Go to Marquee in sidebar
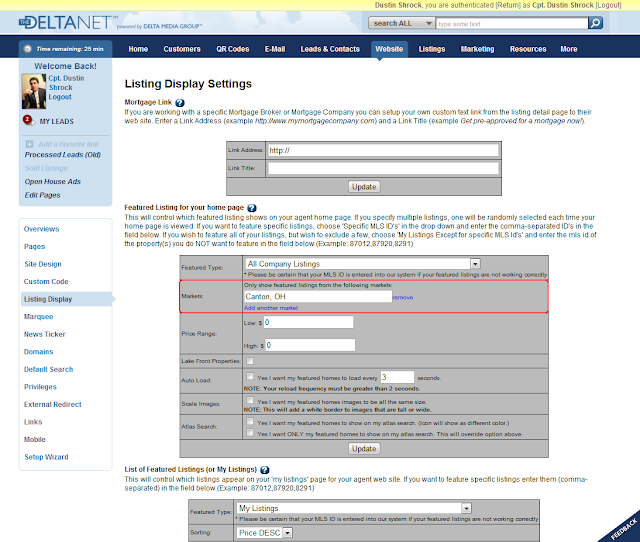 tap(38, 317)
